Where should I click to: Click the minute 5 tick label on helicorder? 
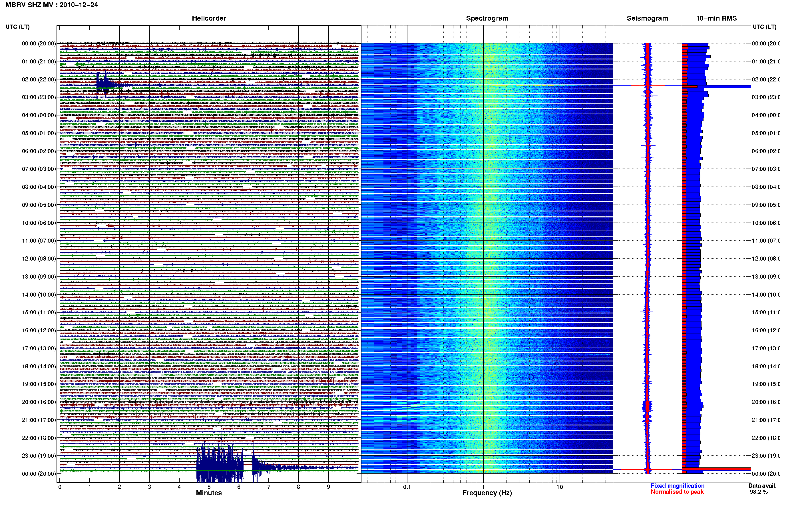209,487
